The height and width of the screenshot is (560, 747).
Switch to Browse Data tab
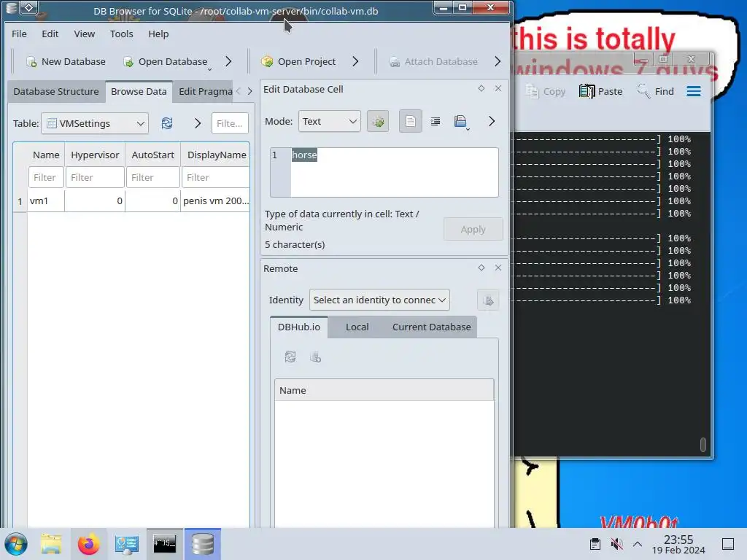coord(139,91)
